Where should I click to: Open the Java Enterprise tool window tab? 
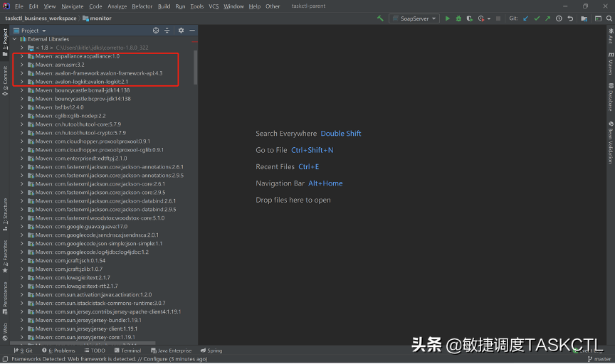pyautogui.click(x=172, y=350)
